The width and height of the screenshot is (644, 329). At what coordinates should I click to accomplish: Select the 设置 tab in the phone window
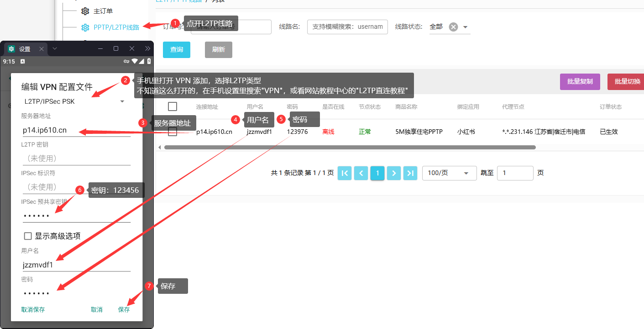(x=25, y=48)
